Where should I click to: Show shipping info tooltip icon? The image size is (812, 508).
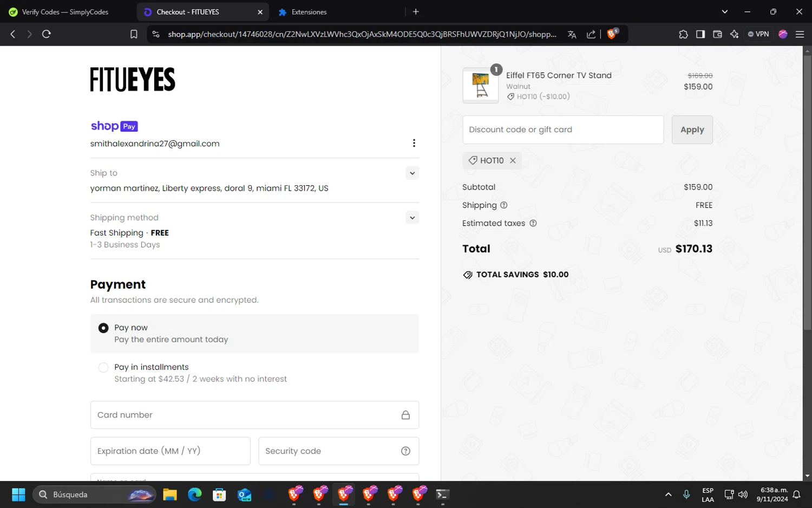coord(504,205)
